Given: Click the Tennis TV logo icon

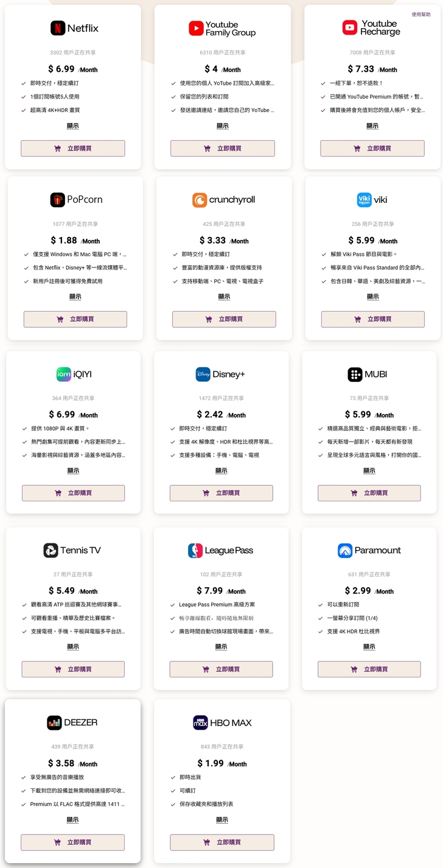Looking at the screenshot, I should tap(51, 551).
